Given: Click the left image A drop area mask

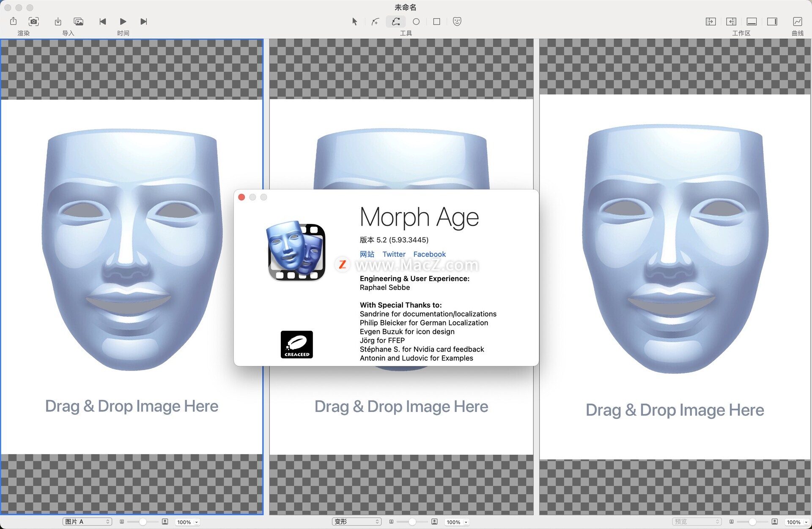Looking at the screenshot, I should (132, 249).
